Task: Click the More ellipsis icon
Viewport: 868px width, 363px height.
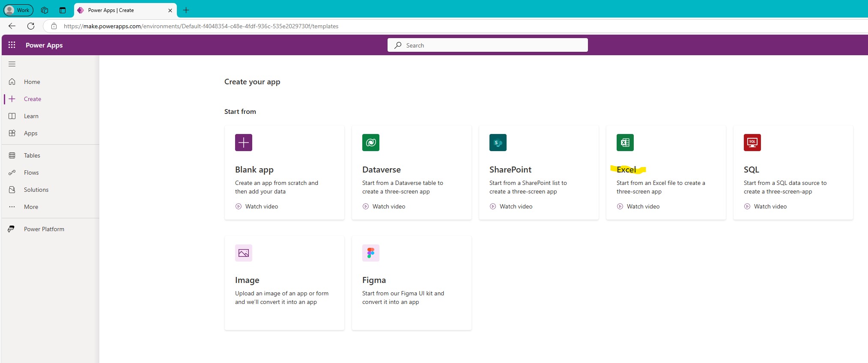Action: (12, 207)
